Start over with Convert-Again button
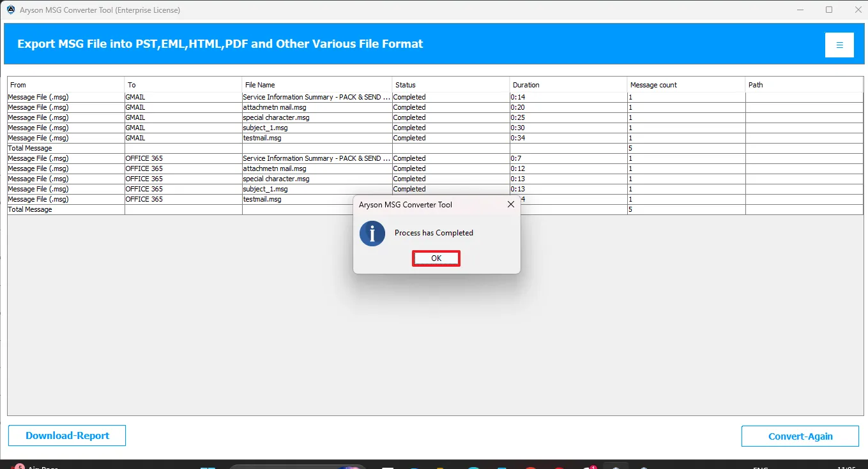Screen dimensions: 868x469 pyautogui.click(x=800, y=436)
